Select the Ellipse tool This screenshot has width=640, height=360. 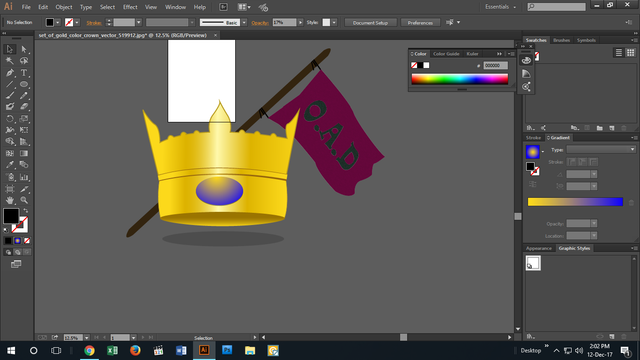point(24,84)
